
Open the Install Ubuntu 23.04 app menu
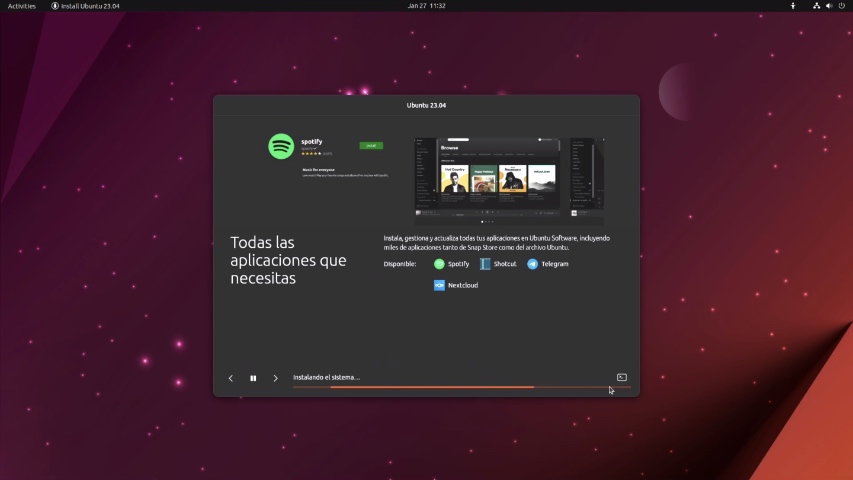(85, 6)
